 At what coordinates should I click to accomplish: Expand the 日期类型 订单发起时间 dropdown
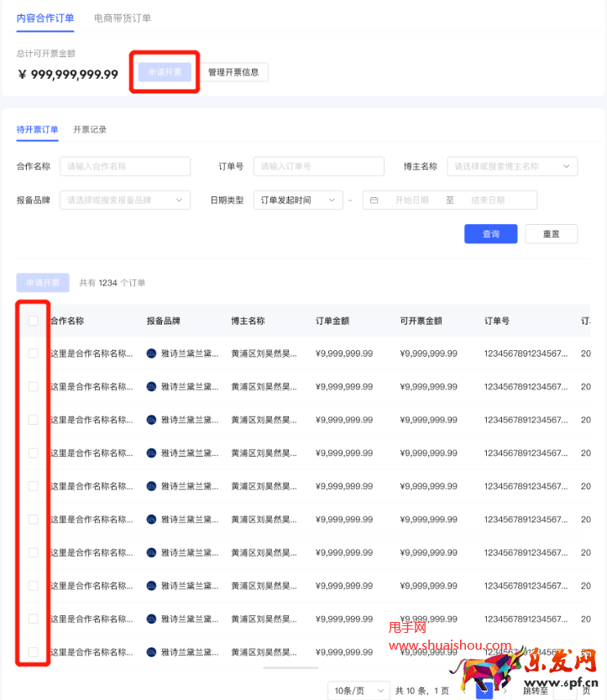click(298, 201)
